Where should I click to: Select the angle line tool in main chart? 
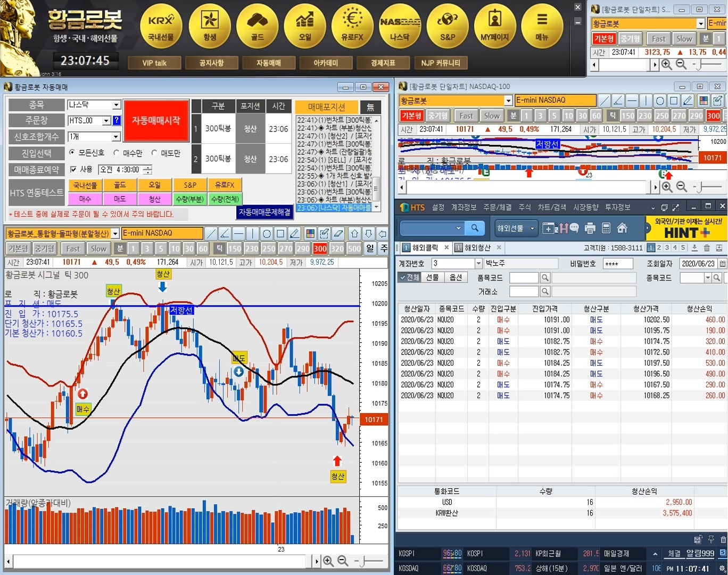point(225,234)
